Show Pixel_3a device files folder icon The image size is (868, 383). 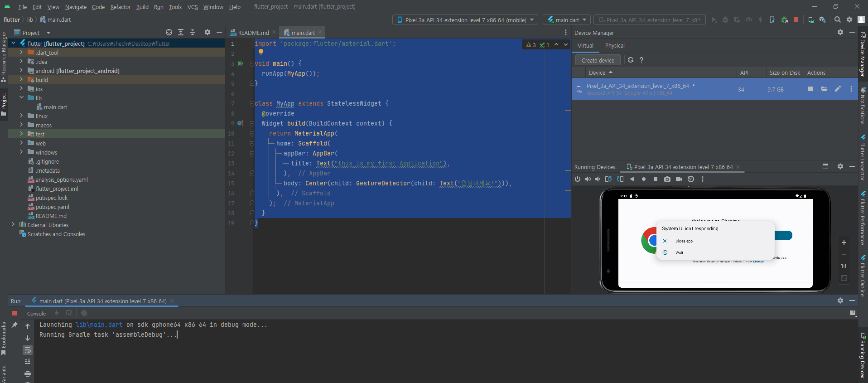(x=824, y=89)
